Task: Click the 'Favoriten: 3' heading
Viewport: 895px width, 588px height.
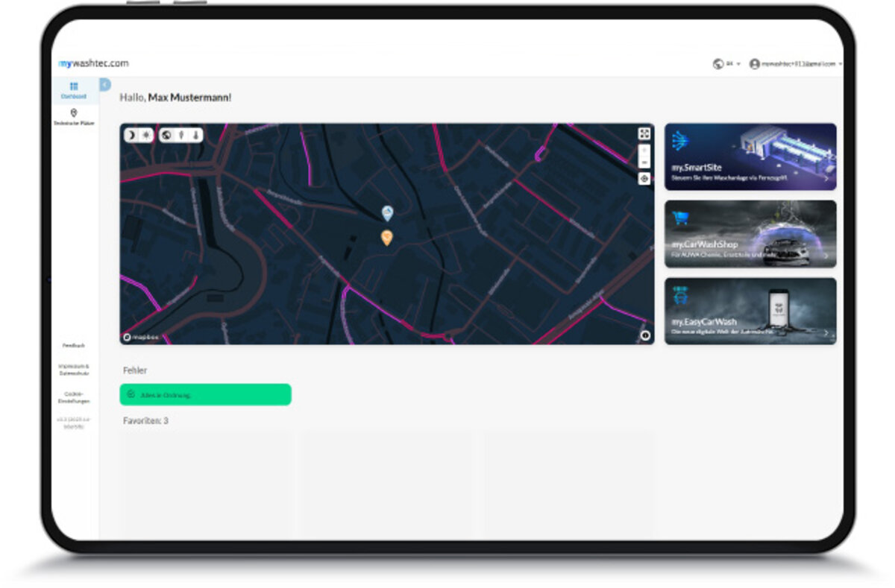Action: click(145, 421)
